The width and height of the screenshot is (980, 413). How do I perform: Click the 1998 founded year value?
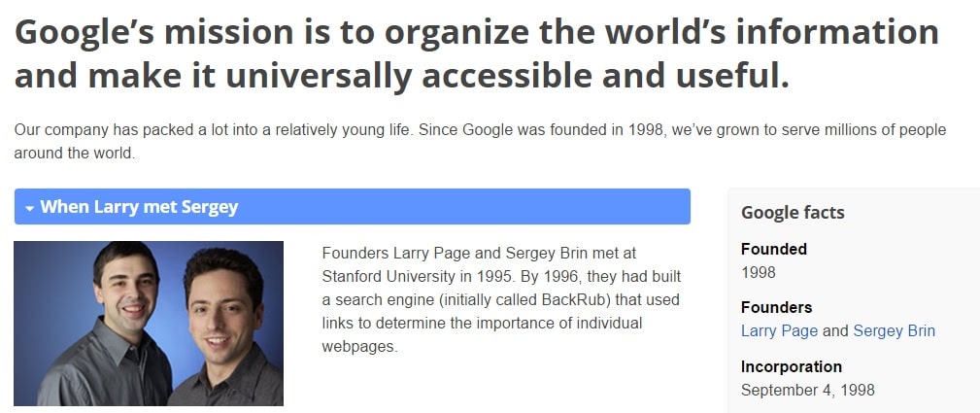click(759, 272)
